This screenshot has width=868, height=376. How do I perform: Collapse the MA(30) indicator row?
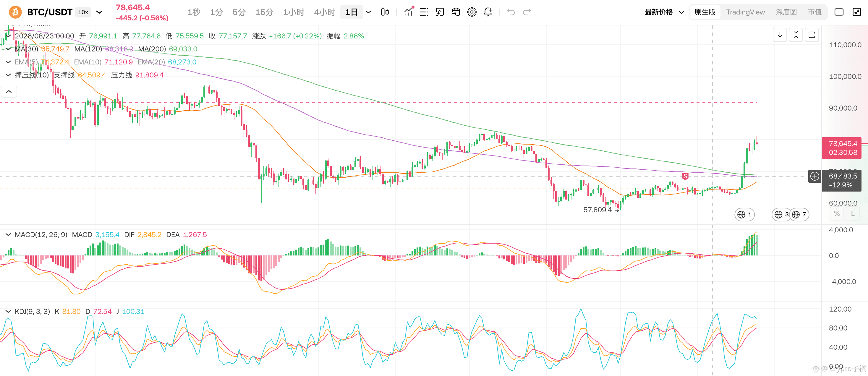[x=8, y=49]
